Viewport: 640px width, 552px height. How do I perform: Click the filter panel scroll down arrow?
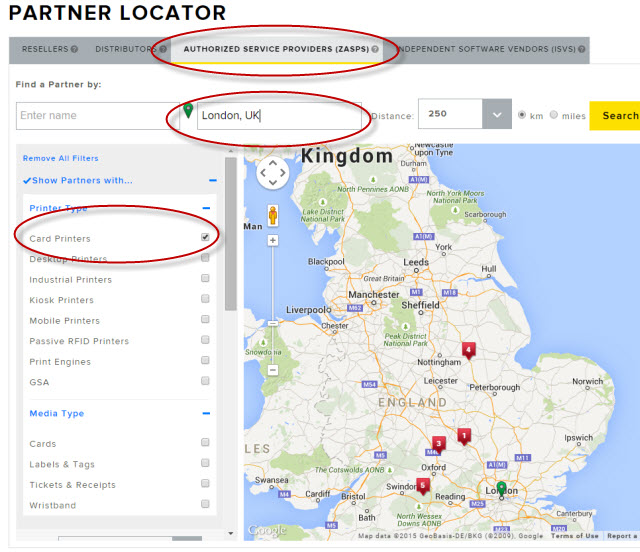(x=231, y=533)
